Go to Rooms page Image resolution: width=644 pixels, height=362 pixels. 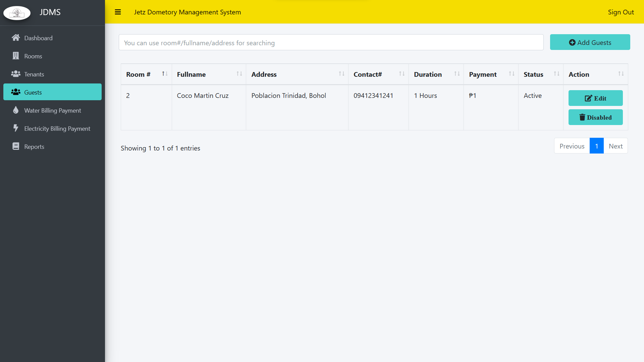tap(52, 56)
